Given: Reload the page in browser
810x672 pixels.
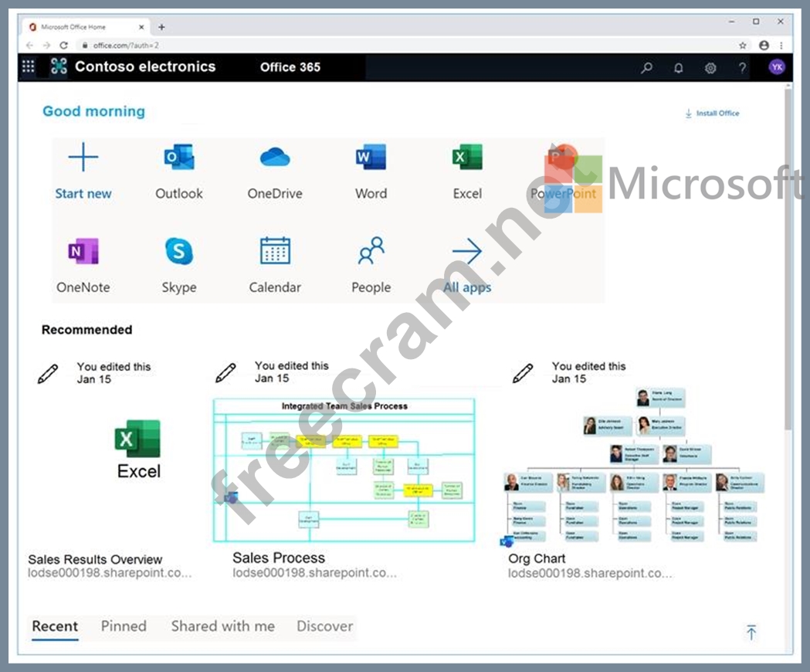Looking at the screenshot, I should tap(63, 46).
